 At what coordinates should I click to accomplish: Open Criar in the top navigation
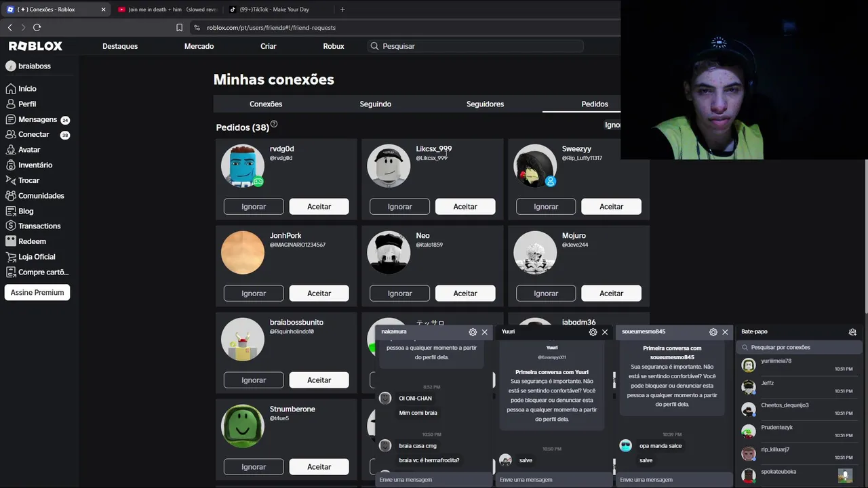269,46
